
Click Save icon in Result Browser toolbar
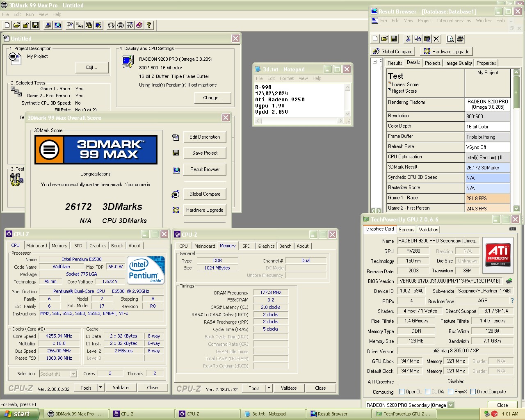[394, 39]
